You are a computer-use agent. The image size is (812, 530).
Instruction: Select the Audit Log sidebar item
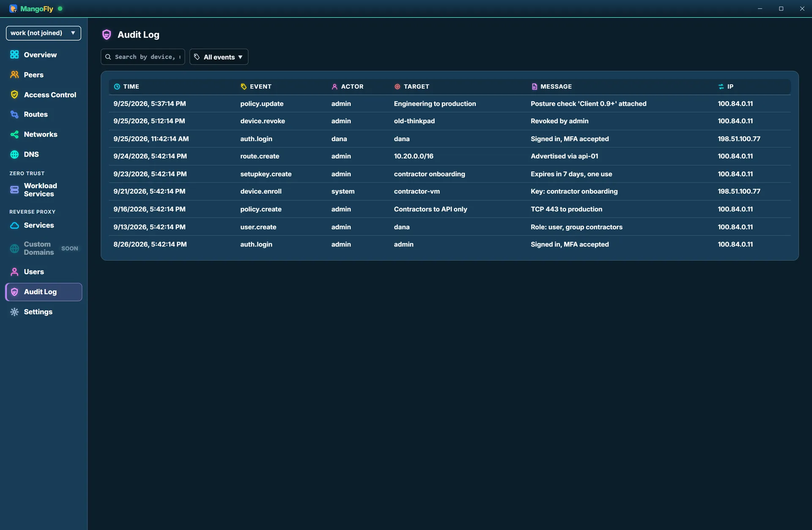(44, 292)
